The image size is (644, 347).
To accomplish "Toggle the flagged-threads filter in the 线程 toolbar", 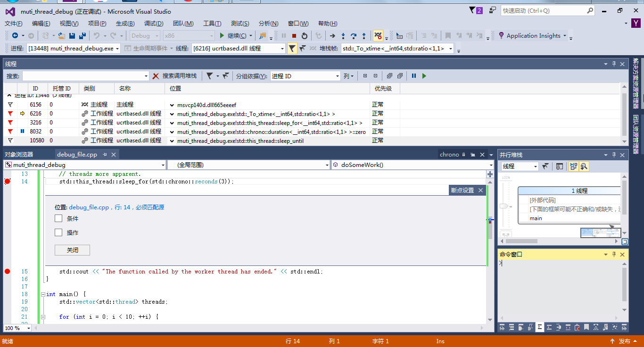I will tap(208, 76).
